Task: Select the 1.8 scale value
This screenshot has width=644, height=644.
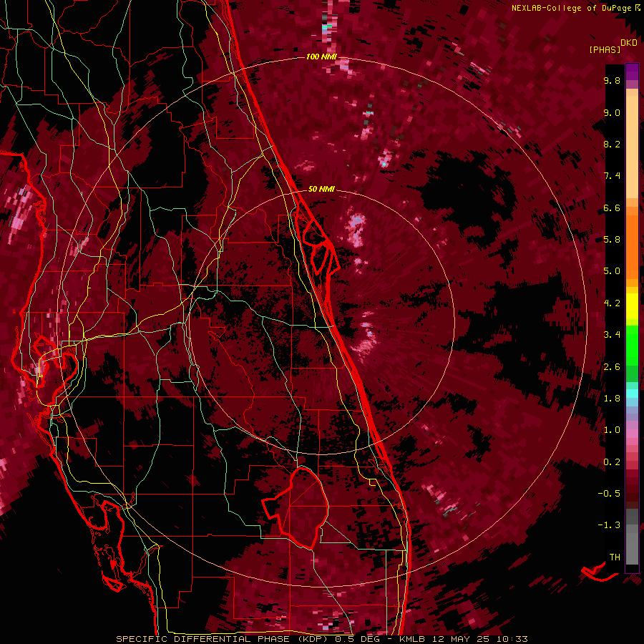Action: [612, 399]
